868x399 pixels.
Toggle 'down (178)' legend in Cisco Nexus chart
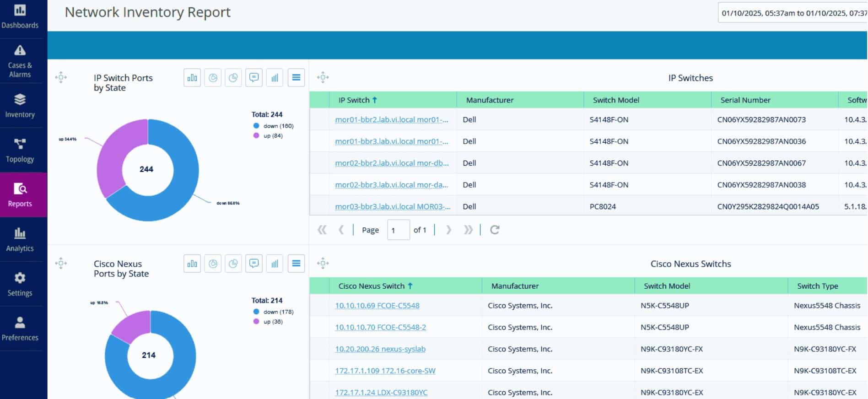click(274, 312)
